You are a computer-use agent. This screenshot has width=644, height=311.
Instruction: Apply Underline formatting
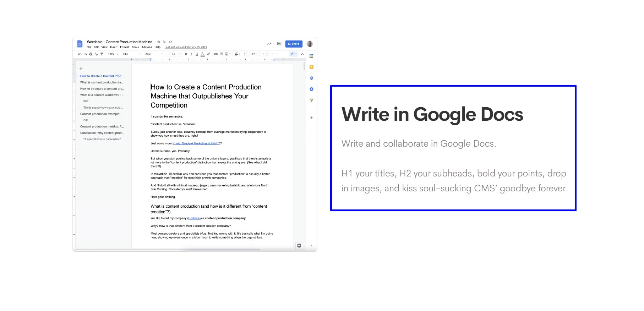tap(197, 54)
